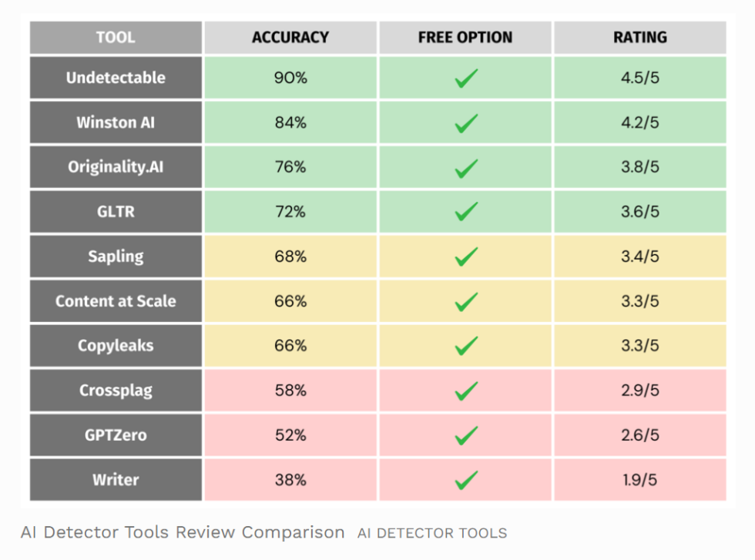
Task: Open the AI DETECTOR TOOLS tag link
Action: [431, 533]
